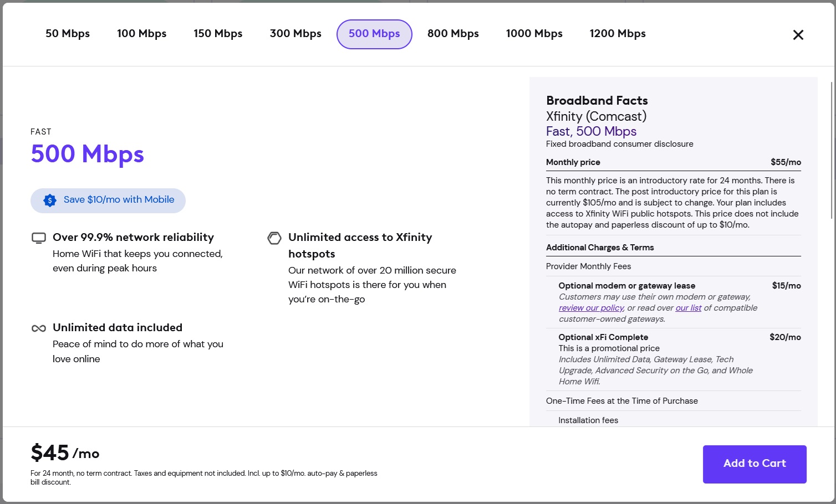Switch to the 800 Mbps plan
Screen dimensions: 836x504
453,34
